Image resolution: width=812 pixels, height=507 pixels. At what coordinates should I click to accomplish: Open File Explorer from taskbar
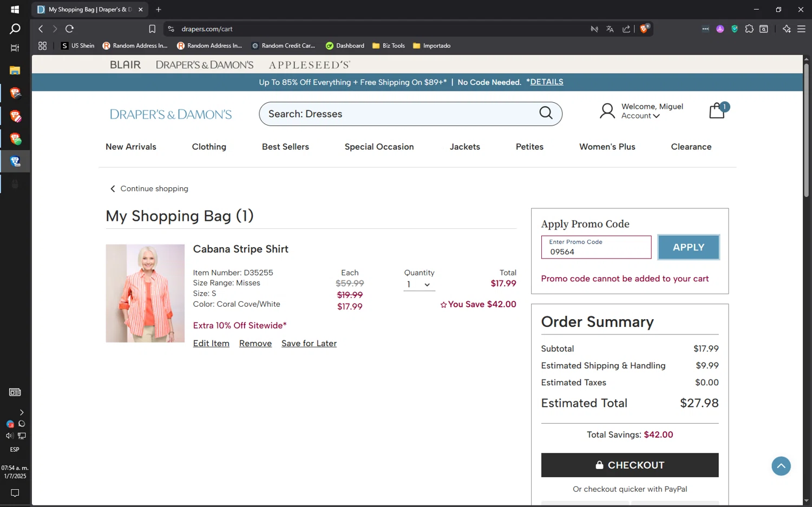[x=15, y=70]
